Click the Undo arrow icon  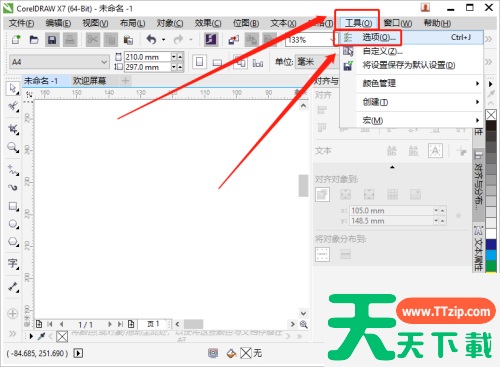(x=151, y=40)
